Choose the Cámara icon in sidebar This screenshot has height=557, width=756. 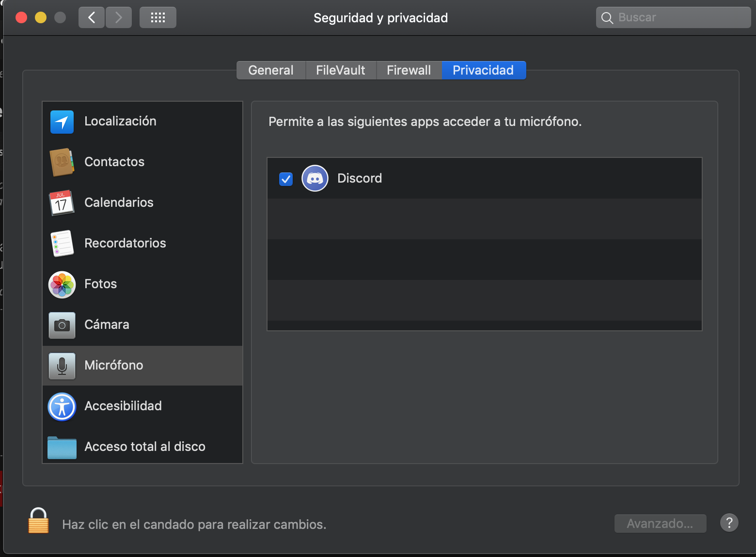(62, 325)
